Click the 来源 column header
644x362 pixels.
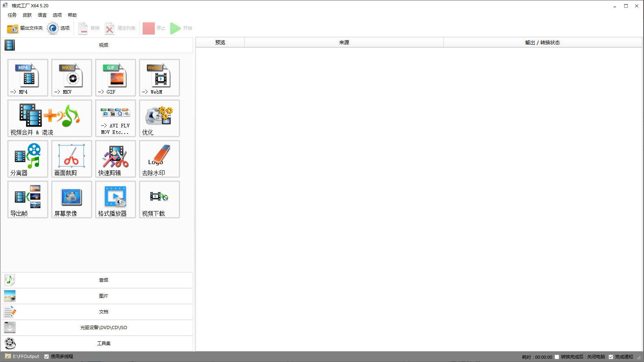point(344,42)
